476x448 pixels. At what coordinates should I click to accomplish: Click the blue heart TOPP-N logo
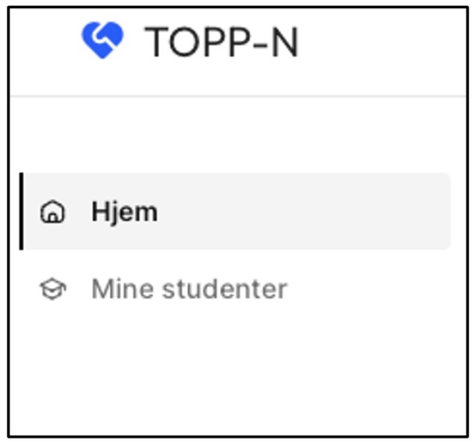[x=102, y=40]
